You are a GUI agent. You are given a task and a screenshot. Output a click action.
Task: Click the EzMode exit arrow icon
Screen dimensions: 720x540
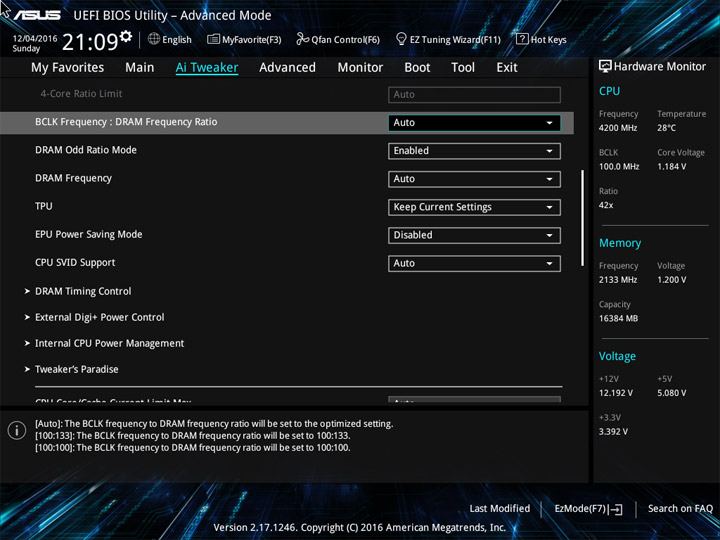(x=616, y=509)
